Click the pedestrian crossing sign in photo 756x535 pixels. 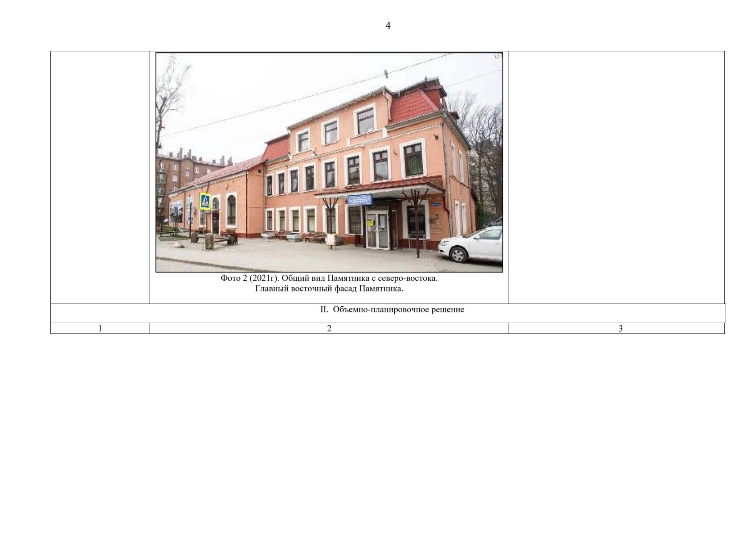pyautogui.click(x=205, y=201)
